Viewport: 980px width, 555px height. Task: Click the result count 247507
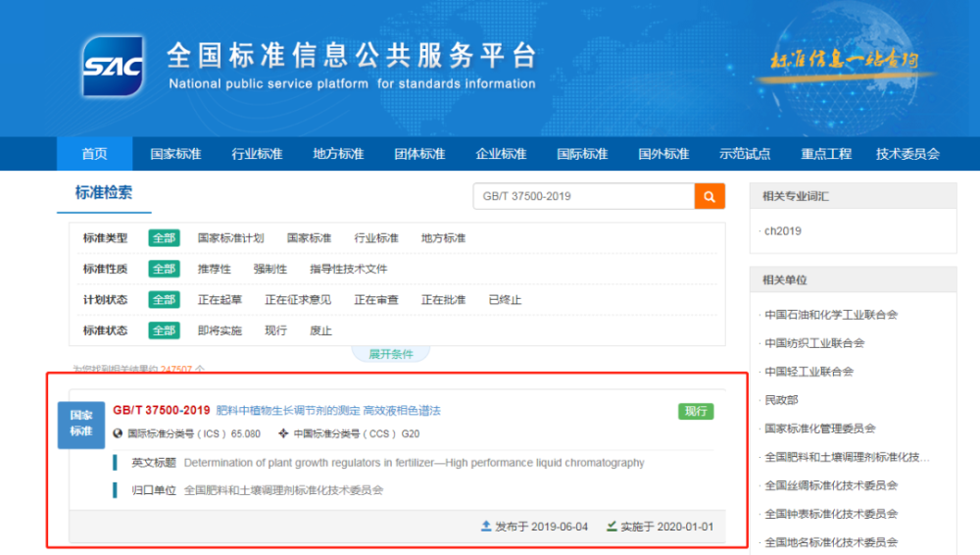[176, 369]
